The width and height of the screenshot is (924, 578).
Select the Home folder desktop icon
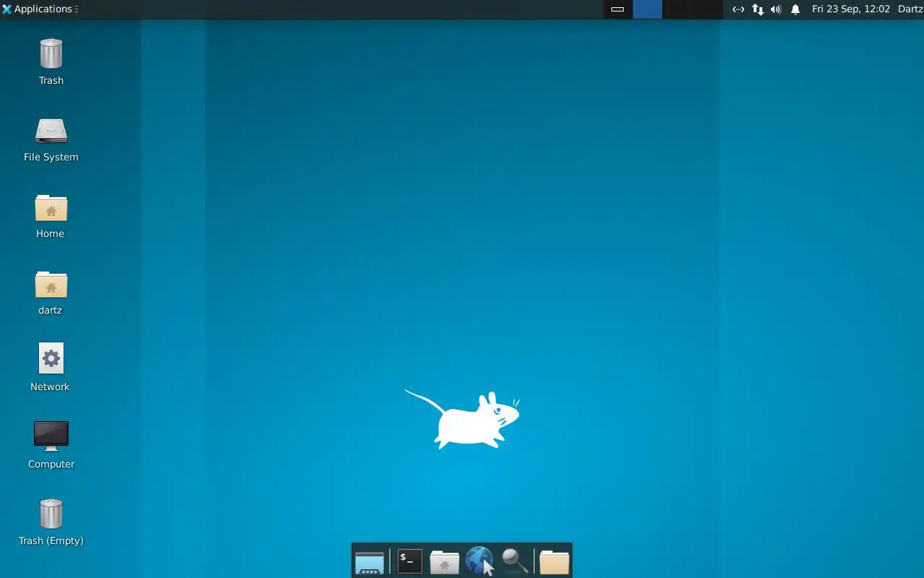pos(51,208)
